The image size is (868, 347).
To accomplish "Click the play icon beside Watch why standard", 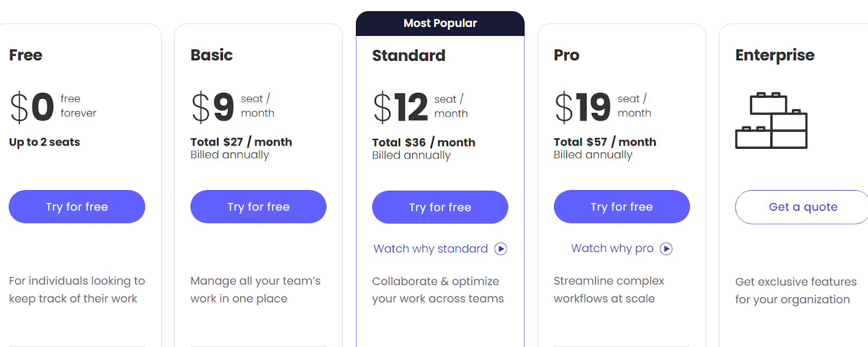I will pyautogui.click(x=501, y=249).
